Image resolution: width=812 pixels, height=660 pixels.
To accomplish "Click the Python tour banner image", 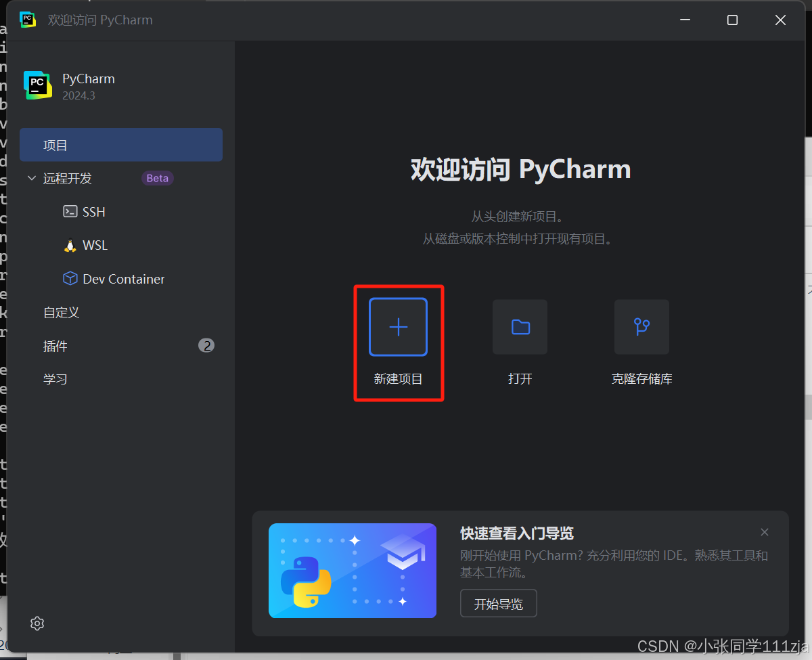I will [353, 571].
